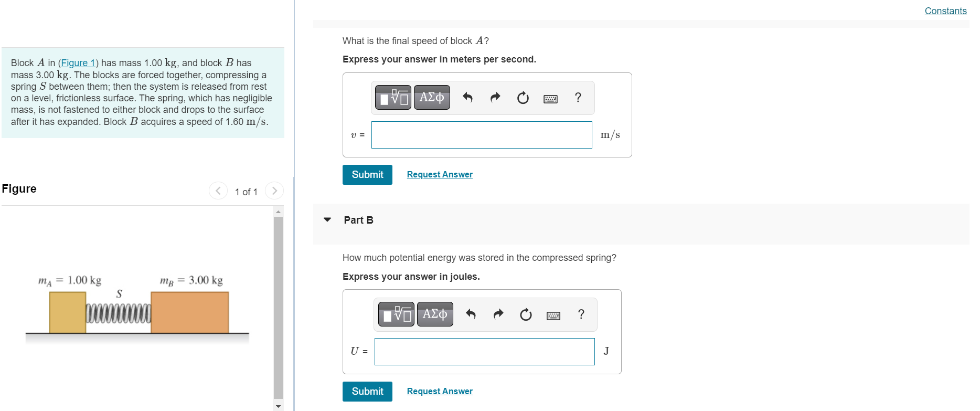This screenshot has width=980, height=411.
Task: Request the answer for Part B
Action: pyautogui.click(x=440, y=391)
